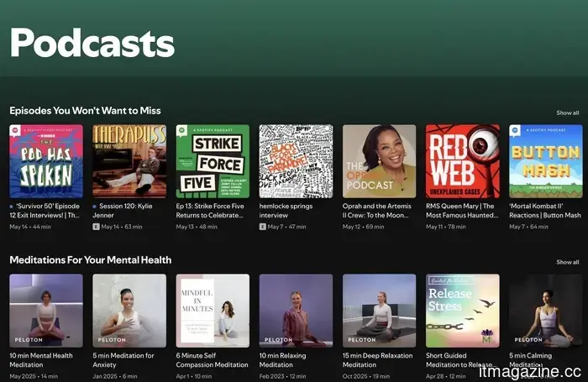Open 10 min Mental Health Meditation thumbnail
The width and height of the screenshot is (588, 382).
(x=46, y=311)
